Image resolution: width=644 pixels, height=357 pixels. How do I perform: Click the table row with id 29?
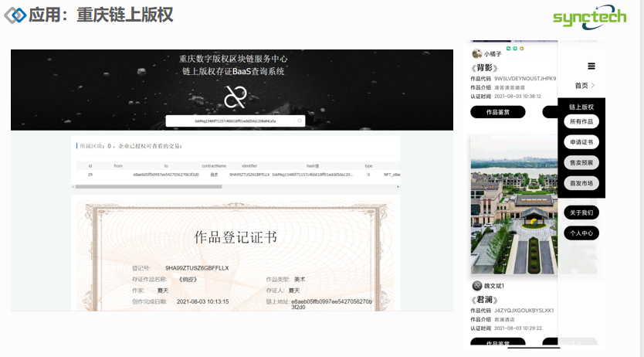pos(238,175)
